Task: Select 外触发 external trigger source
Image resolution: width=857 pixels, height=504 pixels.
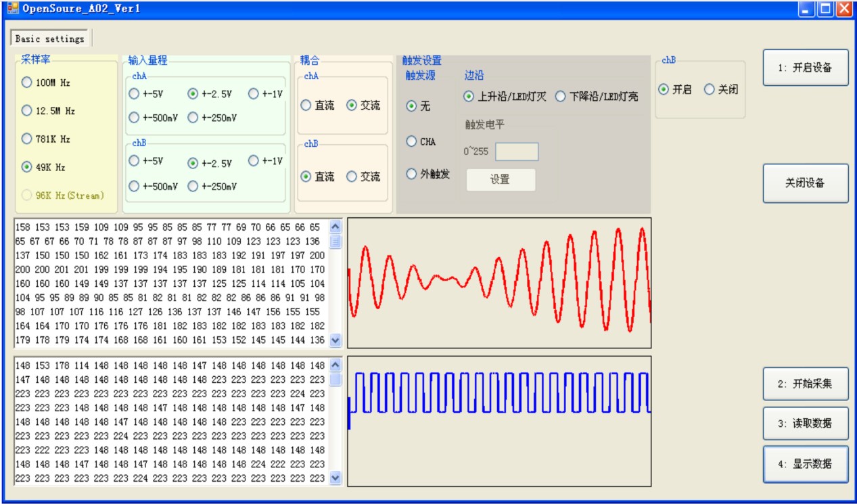Action: [x=427, y=174]
